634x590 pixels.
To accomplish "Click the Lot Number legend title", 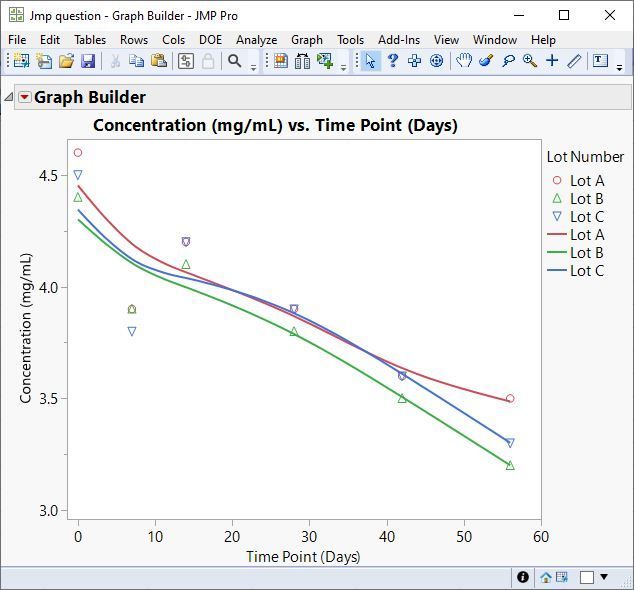I will (585, 157).
